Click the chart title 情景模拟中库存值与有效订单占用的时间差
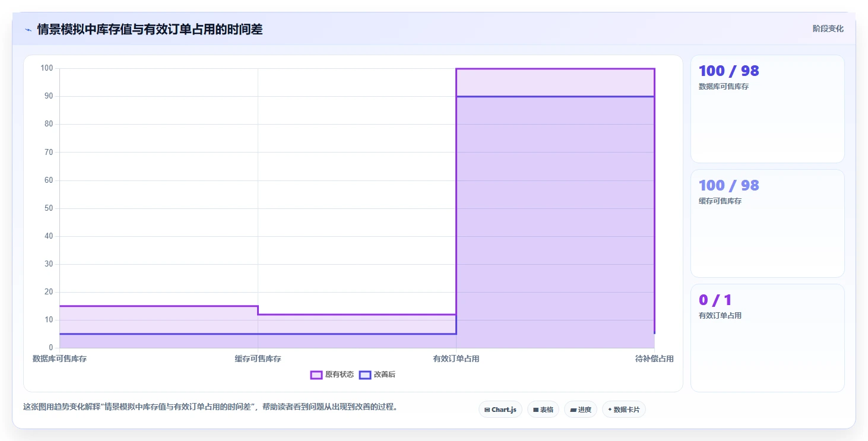Image resolution: width=868 pixels, height=441 pixels. pos(150,30)
